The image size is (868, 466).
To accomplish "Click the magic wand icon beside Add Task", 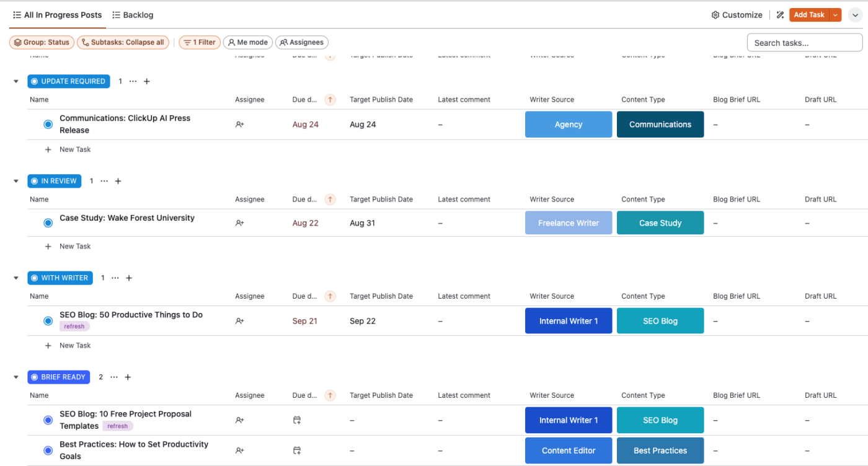I will coord(780,15).
